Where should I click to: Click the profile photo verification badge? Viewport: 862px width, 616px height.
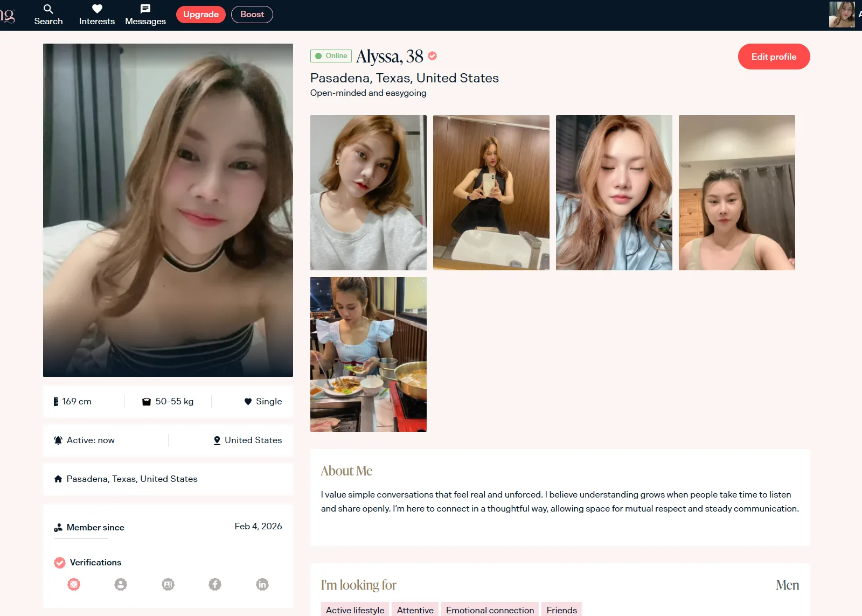(x=121, y=584)
